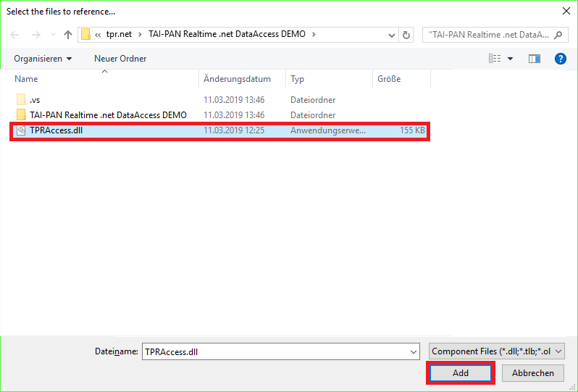Sort by the Typ column
The width and height of the screenshot is (578, 392).
point(329,79)
